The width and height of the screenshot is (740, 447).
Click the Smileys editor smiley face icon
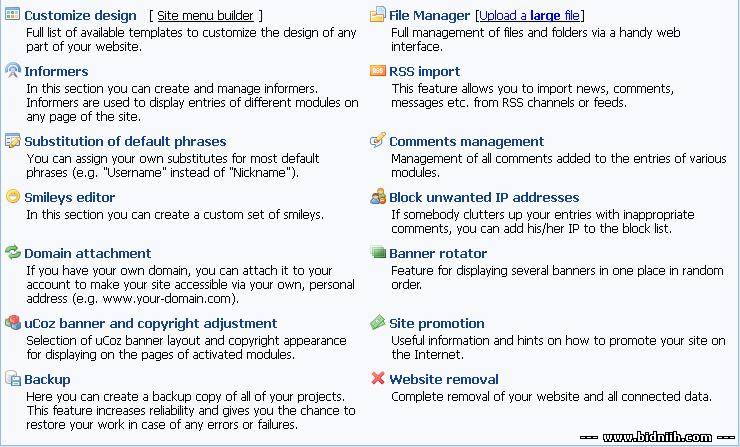point(13,196)
